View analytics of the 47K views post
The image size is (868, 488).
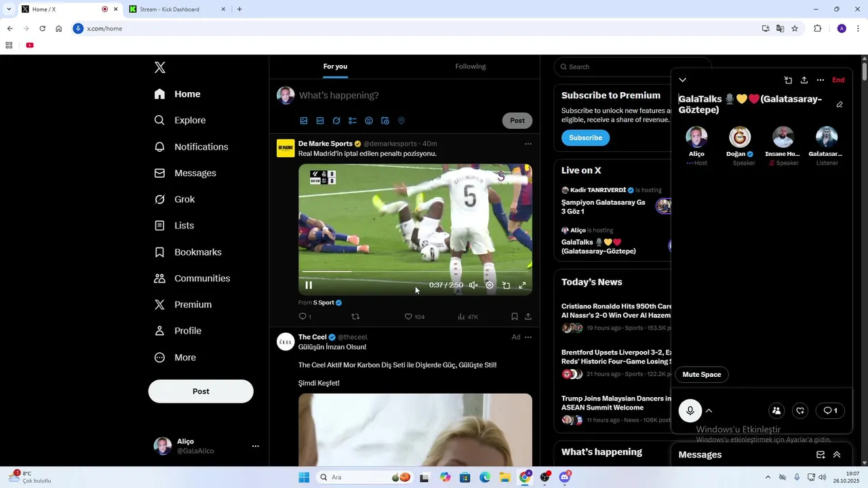468,317
